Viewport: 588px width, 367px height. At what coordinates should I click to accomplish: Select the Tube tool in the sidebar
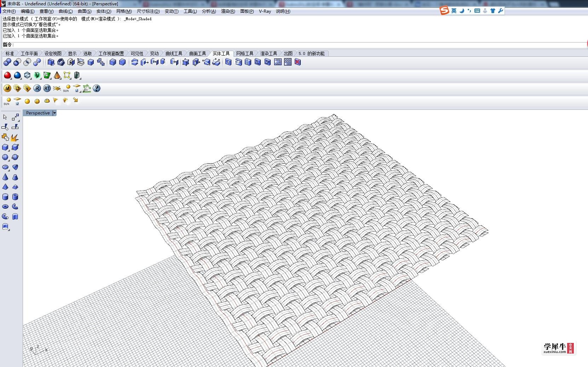(x=15, y=197)
